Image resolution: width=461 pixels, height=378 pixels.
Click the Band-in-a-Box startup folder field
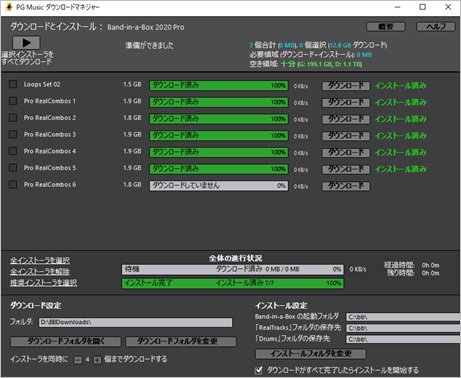(x=403, y=317)
